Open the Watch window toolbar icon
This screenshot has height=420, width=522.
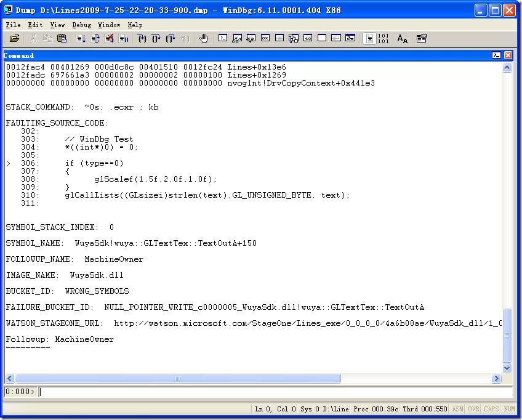pos(237,38)
